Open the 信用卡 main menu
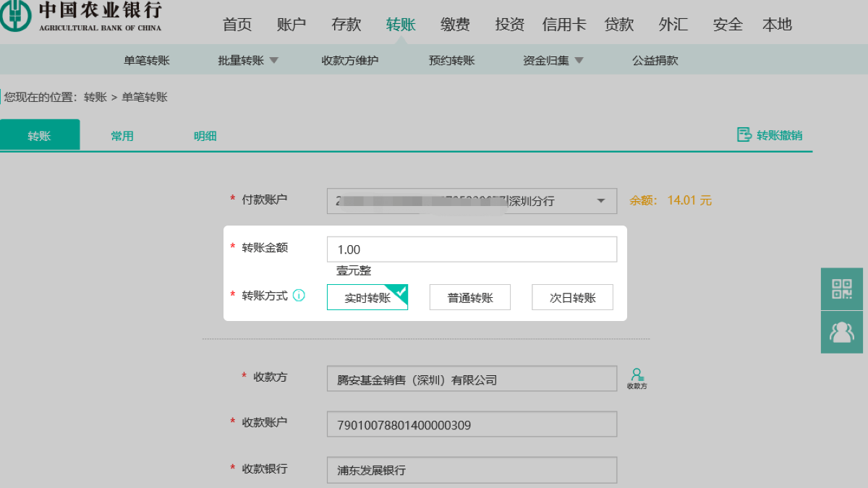This screenshot has height=488, width=868. pos(564,25)
